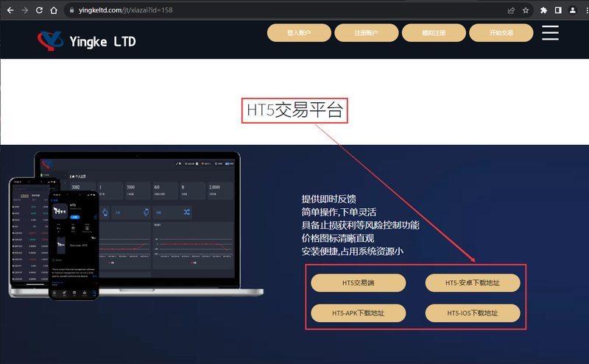
Task: Click the 提供即时反馈 text line
Action: tap(328, 199)
